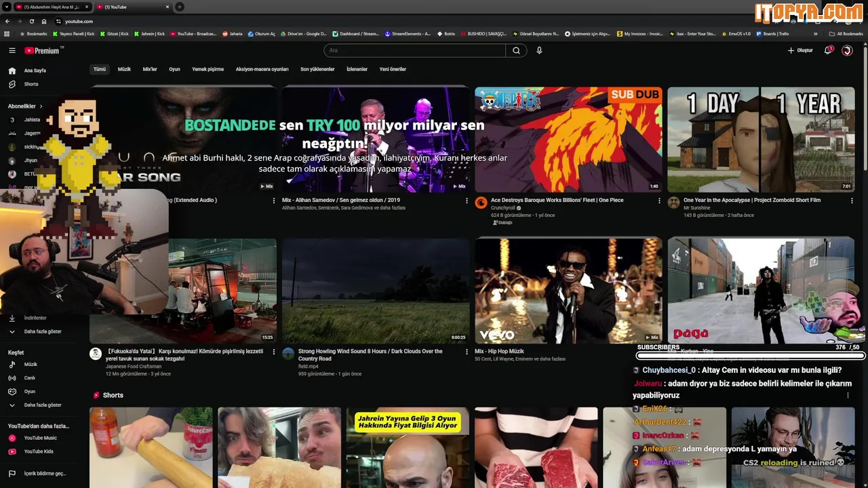Open the rolling pin short thumbnail
The height and width of the screenshot is (488, 868).
click(151, 447)
